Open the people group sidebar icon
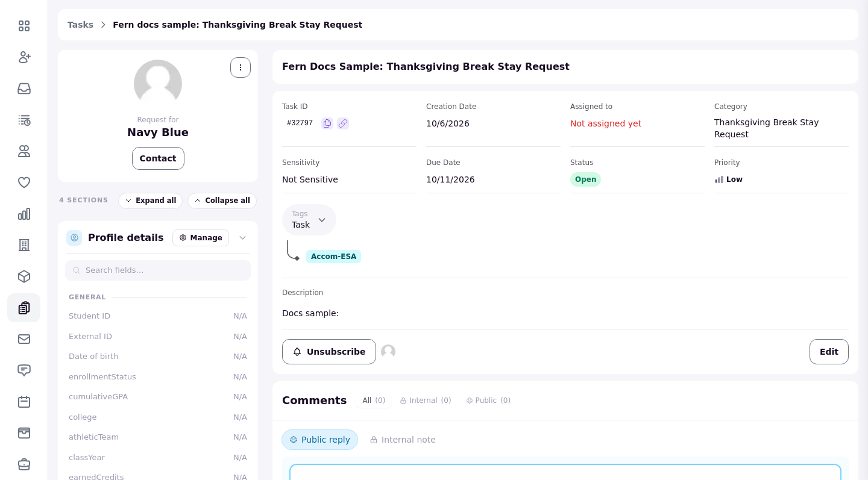The width and height of the screenshot is (868, 480). (x=24, y=151)
